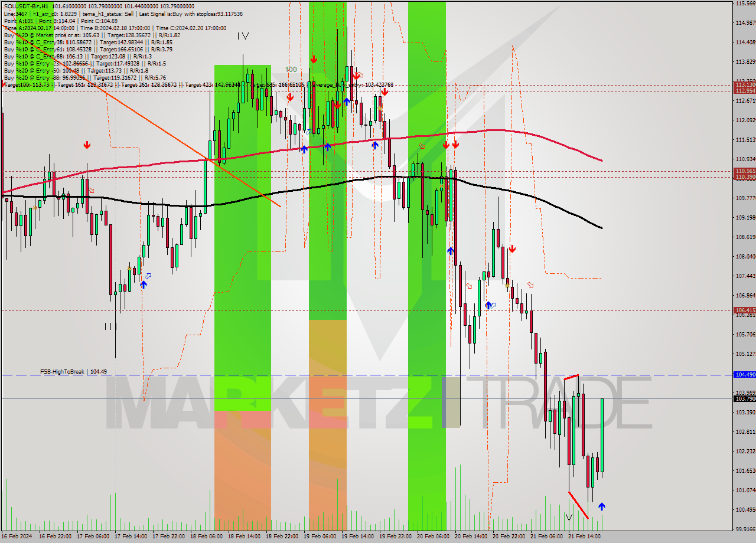
Task: Click the Point A:105 info line
Action: click(60, 21)
